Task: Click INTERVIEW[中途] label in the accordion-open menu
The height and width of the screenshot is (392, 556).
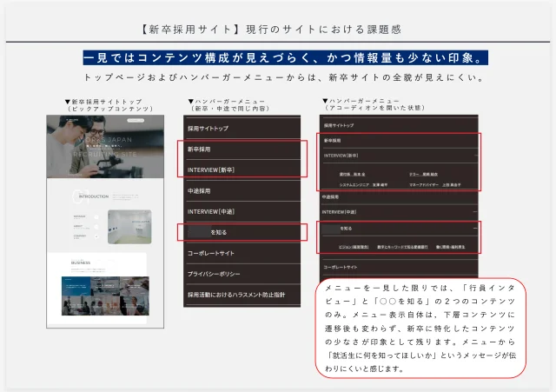Action: click(x=340, y=212)
